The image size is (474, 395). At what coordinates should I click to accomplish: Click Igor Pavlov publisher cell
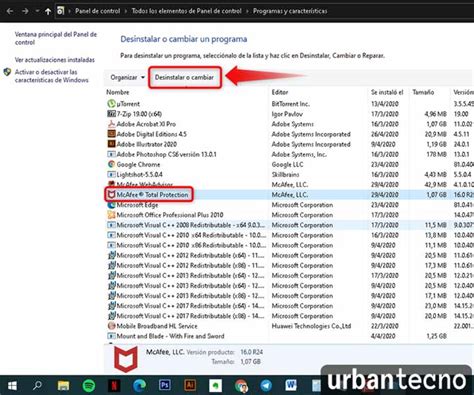point(287,114)
